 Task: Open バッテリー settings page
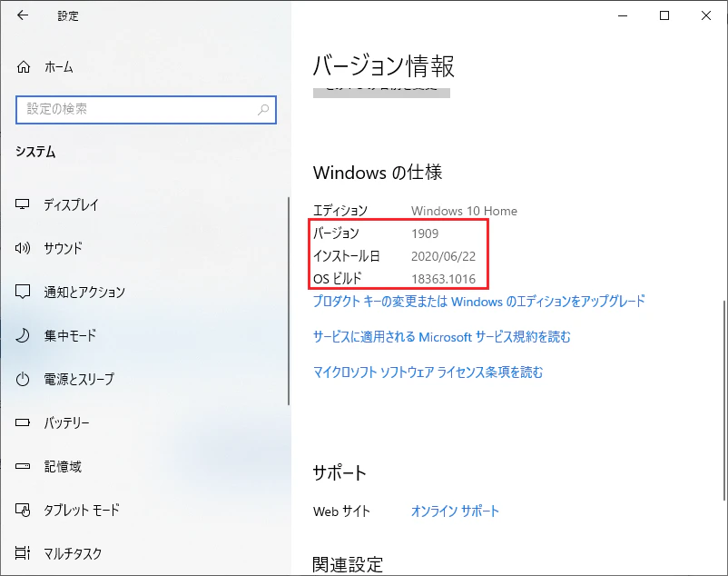[x=66, y=422]
